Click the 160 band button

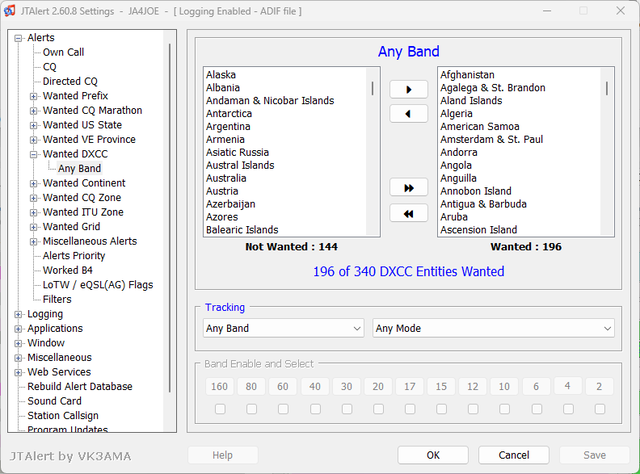pyautogui.click(x=220, y=386)
